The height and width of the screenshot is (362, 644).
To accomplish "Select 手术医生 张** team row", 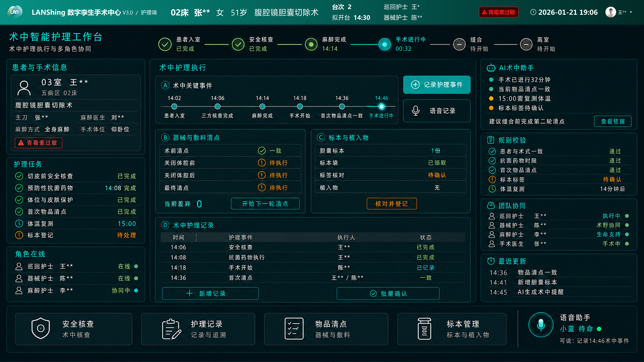I will coord(558,244).
